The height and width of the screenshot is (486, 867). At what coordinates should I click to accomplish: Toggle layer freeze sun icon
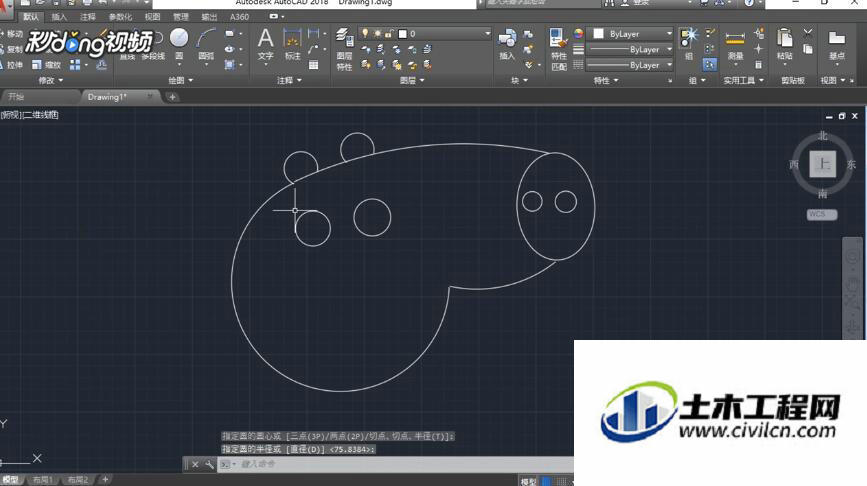coord(377,34)
